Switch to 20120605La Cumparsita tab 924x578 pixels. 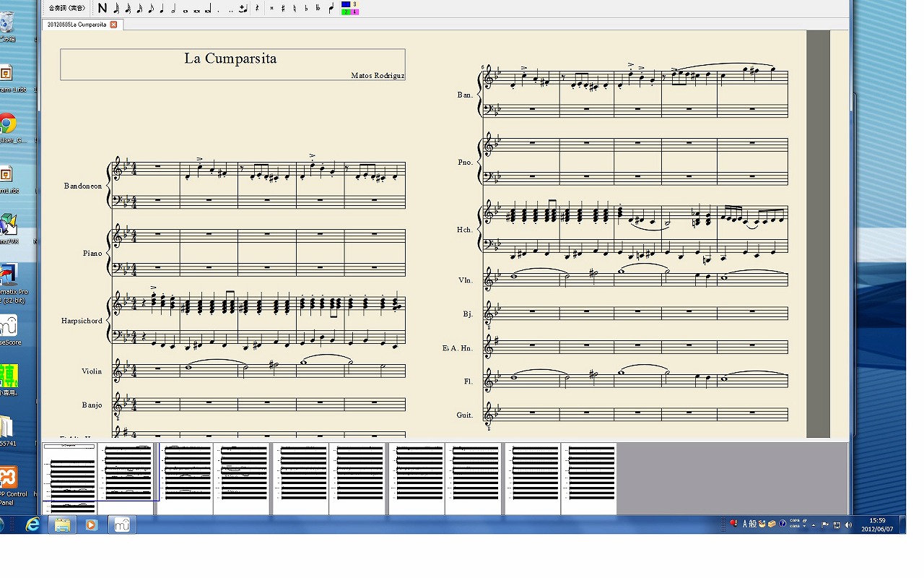77,25
